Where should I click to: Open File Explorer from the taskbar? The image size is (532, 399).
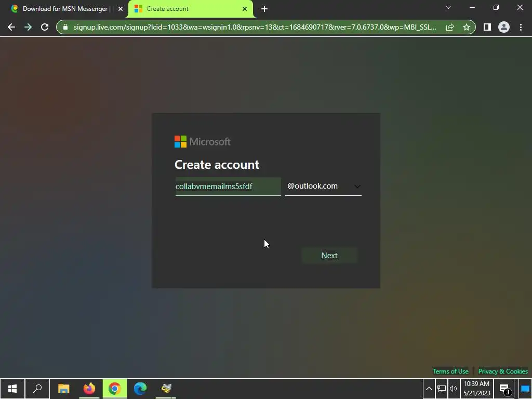click(x=63, y=389)
